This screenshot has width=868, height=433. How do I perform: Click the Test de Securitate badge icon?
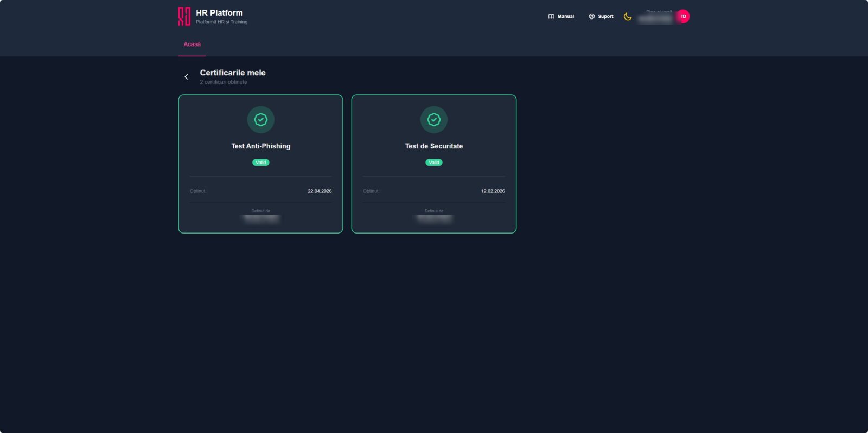pos(434,119)
